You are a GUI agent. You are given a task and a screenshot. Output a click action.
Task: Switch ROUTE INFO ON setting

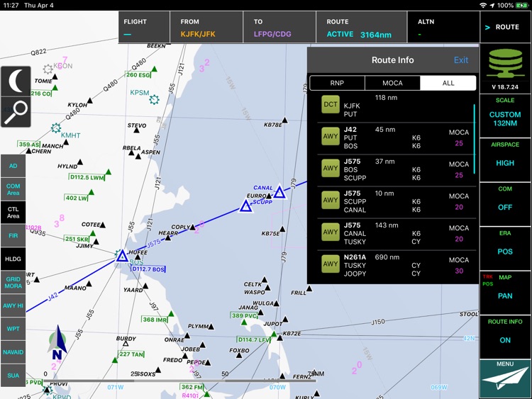pyautogui.click(x=505, y=337)
